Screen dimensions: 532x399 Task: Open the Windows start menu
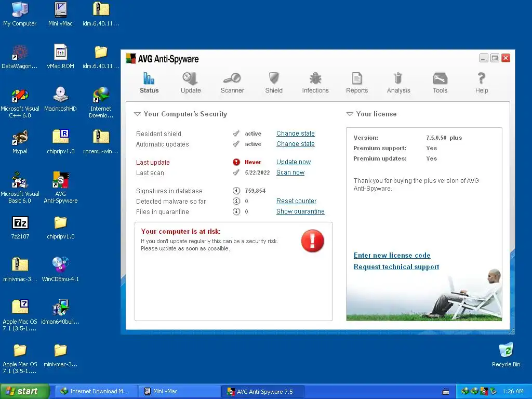click(x=24, y=391)
